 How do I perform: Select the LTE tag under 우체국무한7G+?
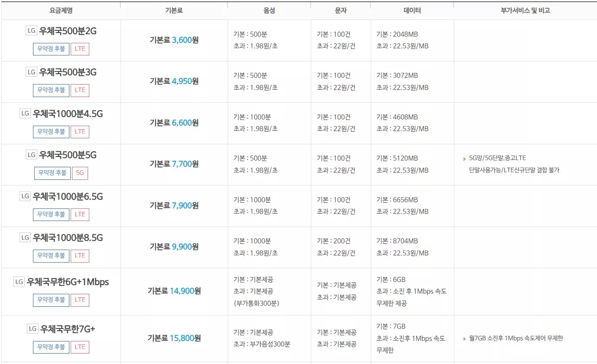point(80,347)
